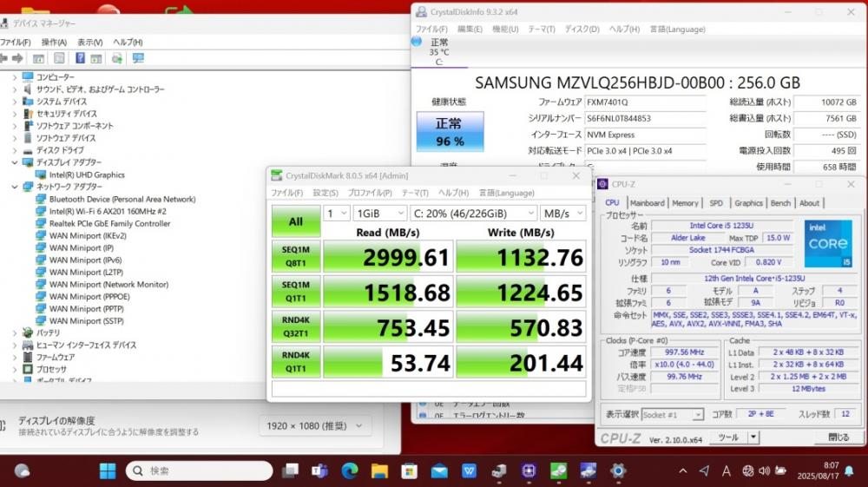Switch to Graphics tab in CPU-Z

(748, 203)
